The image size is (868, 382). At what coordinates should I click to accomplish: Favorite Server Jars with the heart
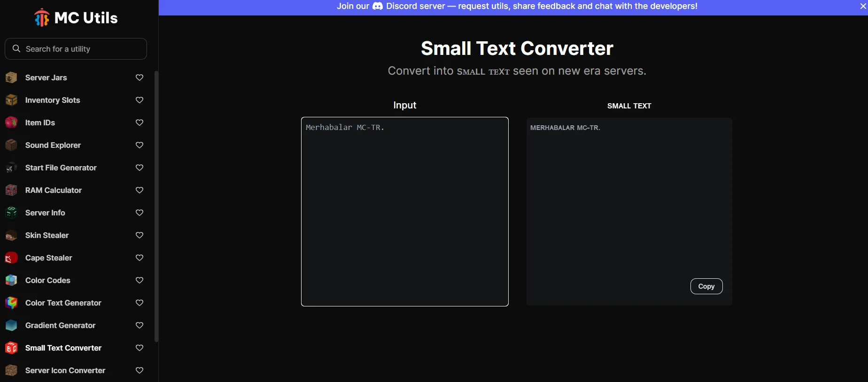click(139, 77)
